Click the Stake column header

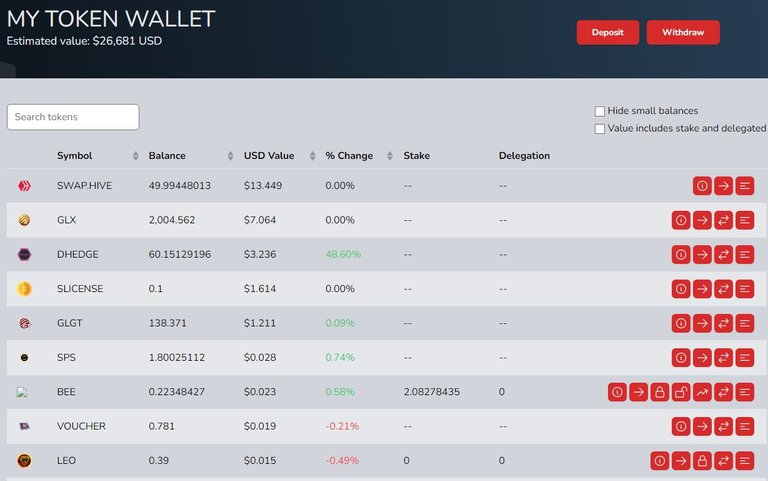416,156
